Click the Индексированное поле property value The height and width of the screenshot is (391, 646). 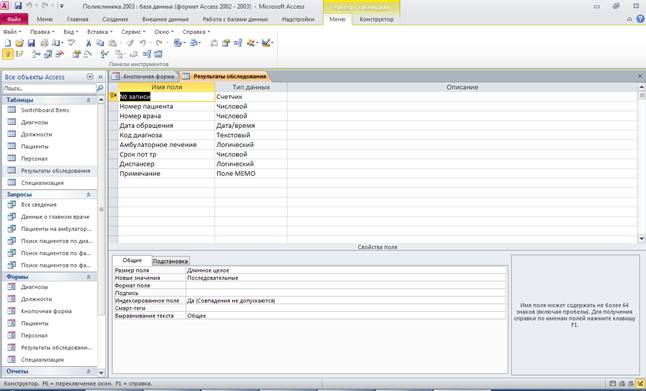tap(346, 301)
